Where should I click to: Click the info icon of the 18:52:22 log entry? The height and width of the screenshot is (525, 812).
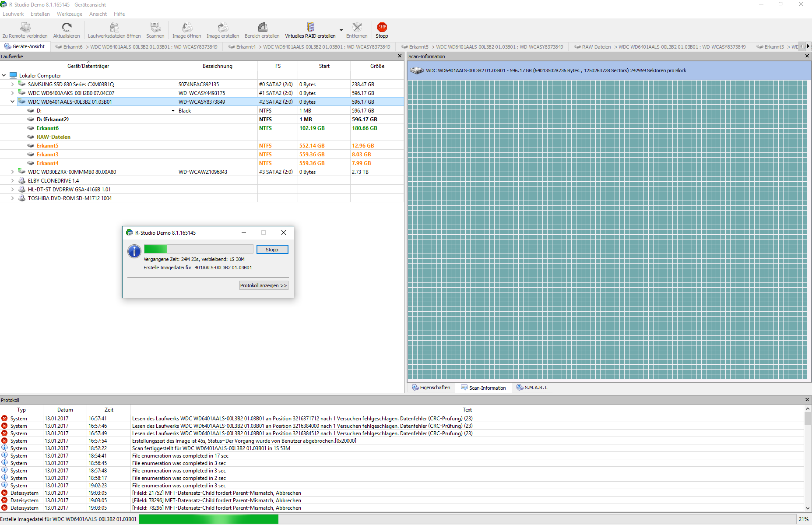pos(4,448)
